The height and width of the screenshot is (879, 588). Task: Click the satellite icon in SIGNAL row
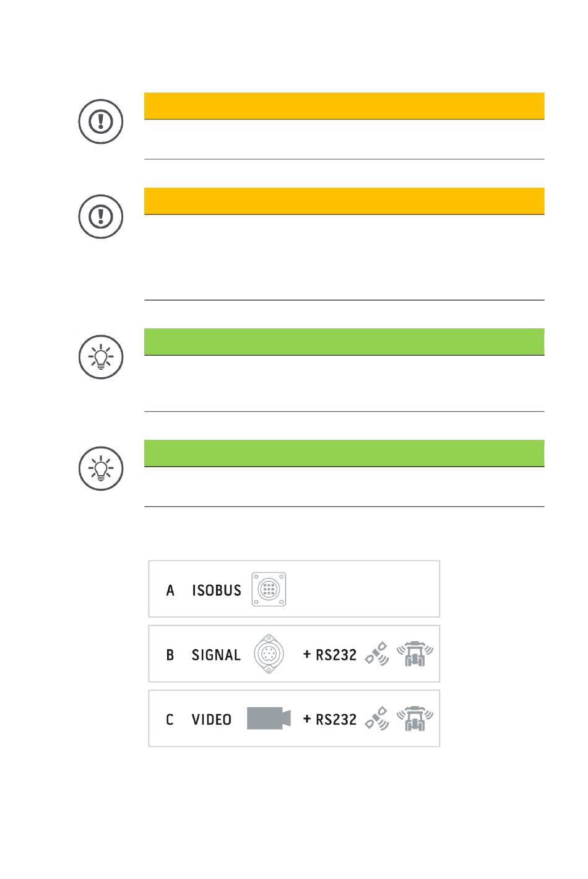point(377,654)
